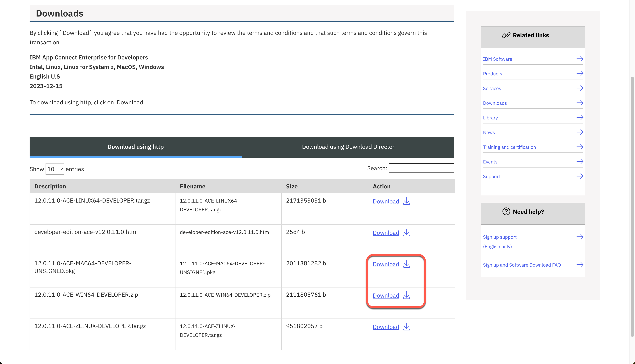Image resolution: width=635 pixels, height=364 pixels.
Task: Open the Products related link
Action: click(492, 74)
